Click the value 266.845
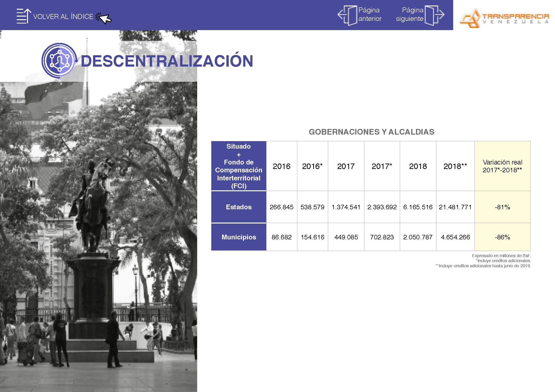The height and width of the screenshot is (392, 555). tap(281, 207)
